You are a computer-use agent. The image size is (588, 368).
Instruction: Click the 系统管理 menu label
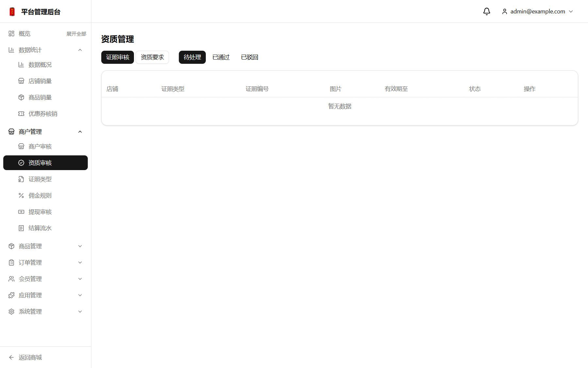coord(30,311)
